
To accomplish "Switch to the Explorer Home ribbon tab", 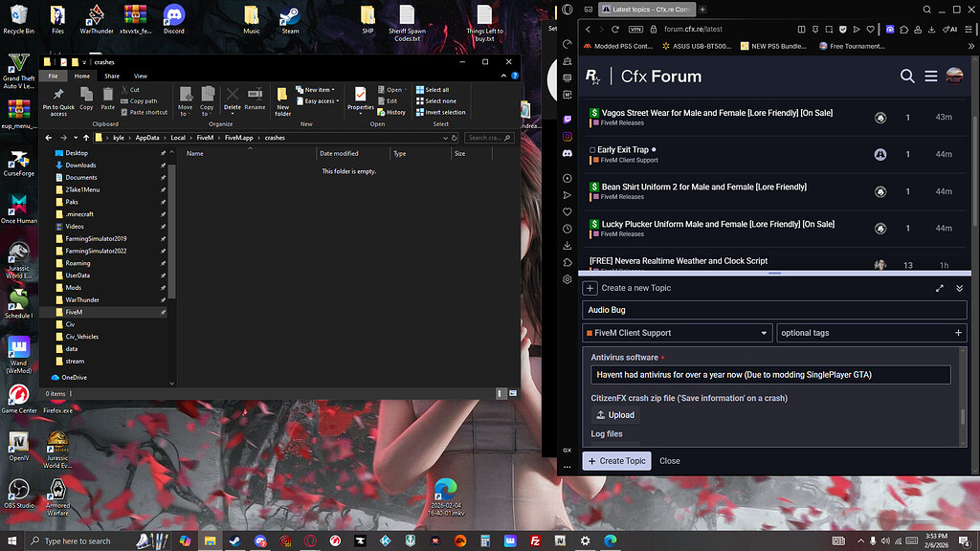I will (82, 77).
